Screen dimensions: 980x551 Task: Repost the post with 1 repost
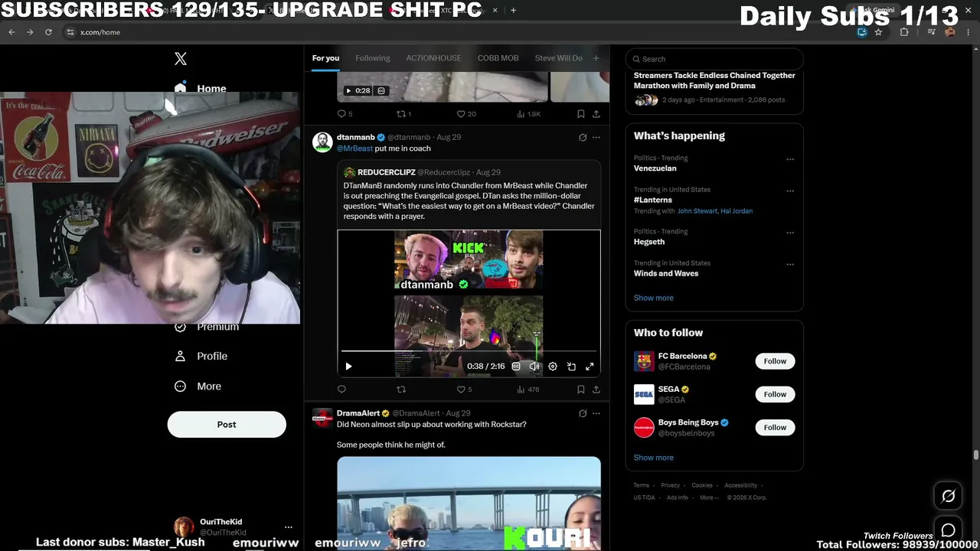403,114
